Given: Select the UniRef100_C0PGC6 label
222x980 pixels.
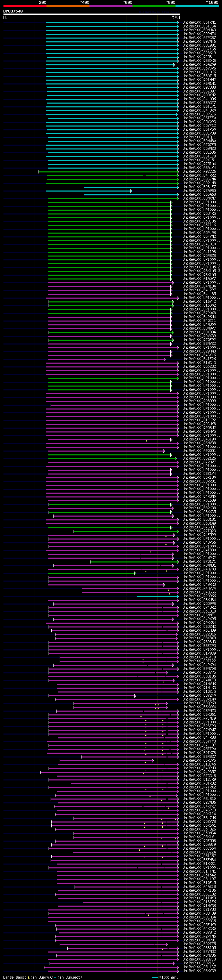Looking at the screenshot, I should [199, 114].
